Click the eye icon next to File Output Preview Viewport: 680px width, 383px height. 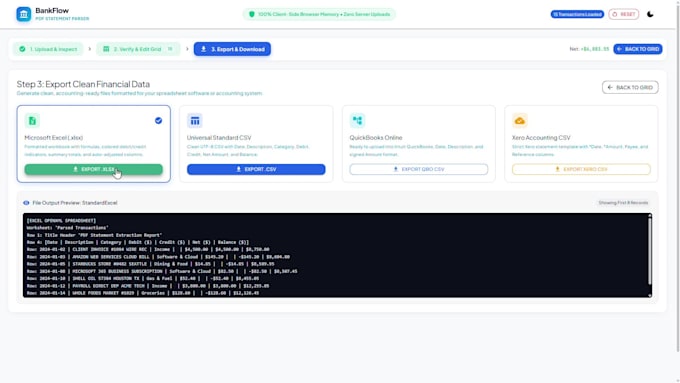click(26, 203)
